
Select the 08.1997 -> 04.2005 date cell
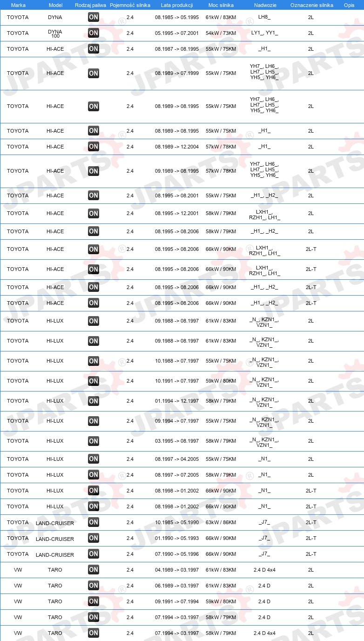tap(177, 459)
